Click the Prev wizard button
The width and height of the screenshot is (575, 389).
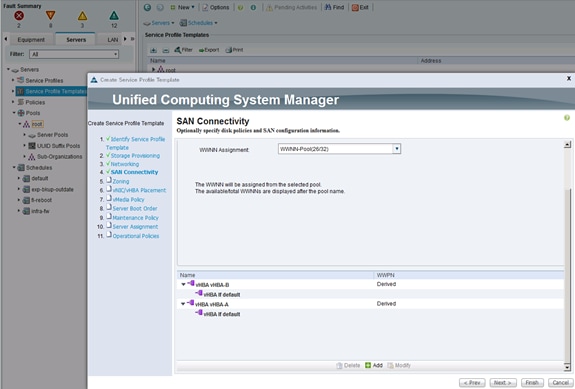tap(472, 383)
